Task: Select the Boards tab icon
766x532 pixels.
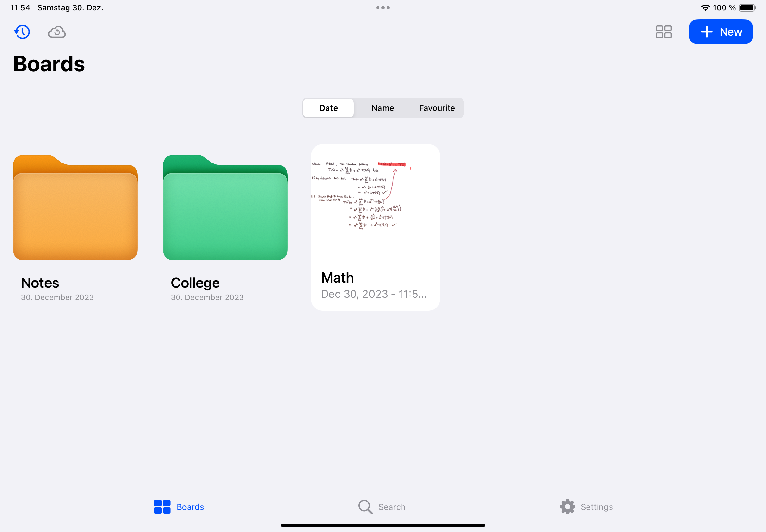Action: (x=162, y=507)
